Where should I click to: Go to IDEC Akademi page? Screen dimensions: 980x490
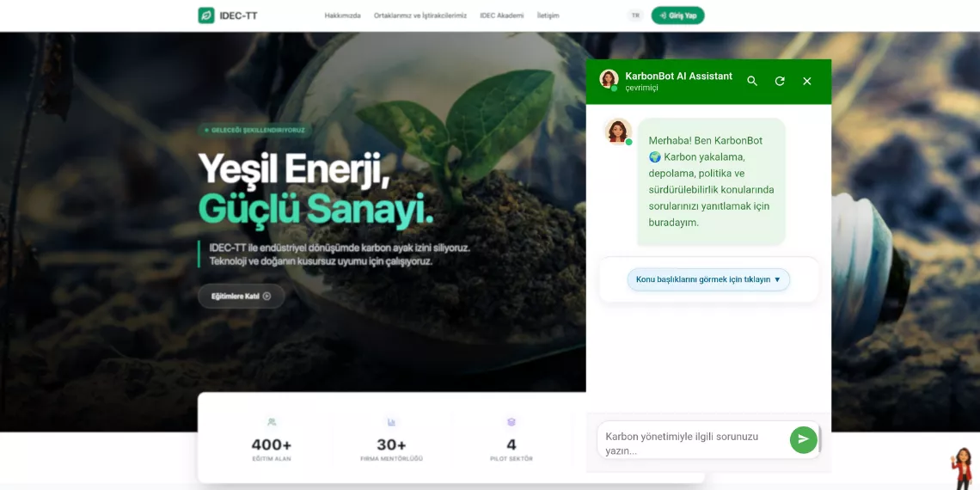pyautogui.click(x=502, y=15)
